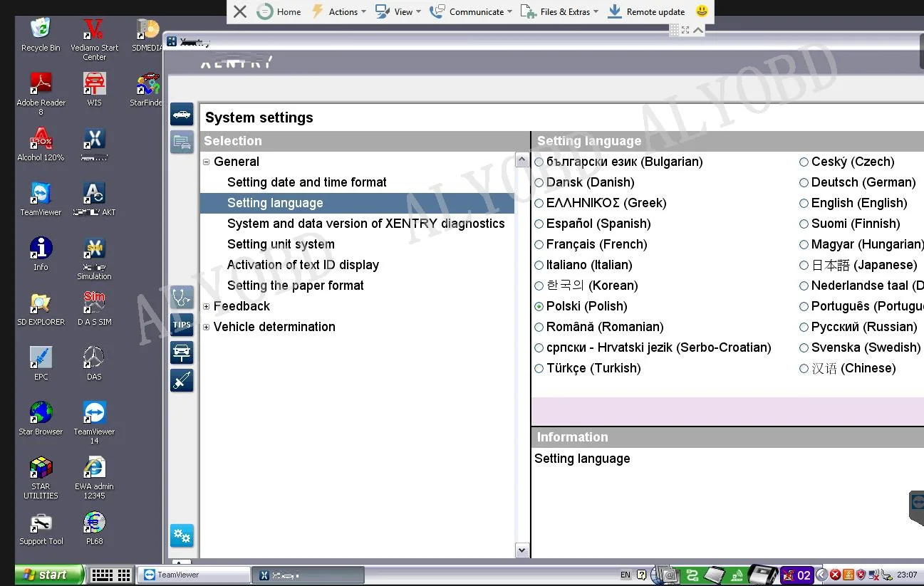
Task: Launch the WIS desktop shortcut
Action: 94,89
